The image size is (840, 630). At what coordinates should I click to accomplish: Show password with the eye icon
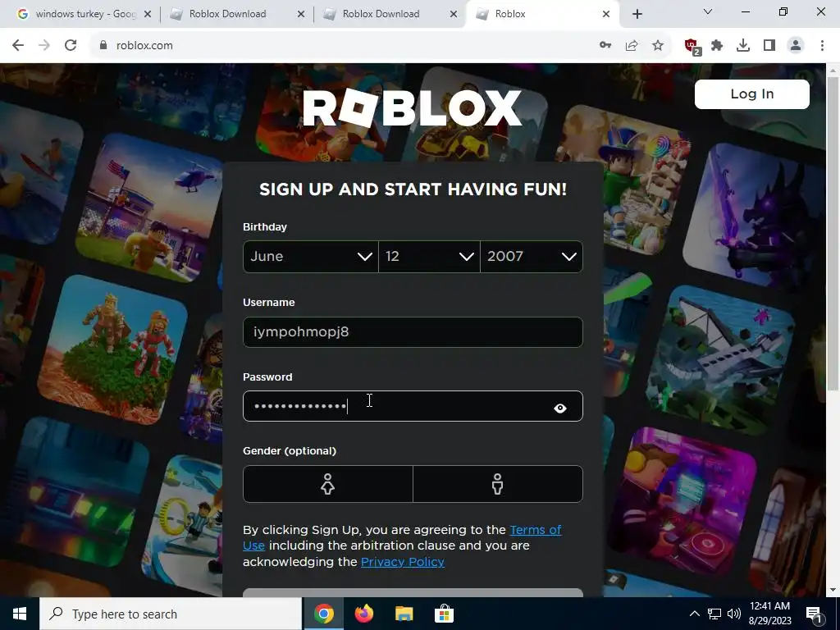click(559, 409)
